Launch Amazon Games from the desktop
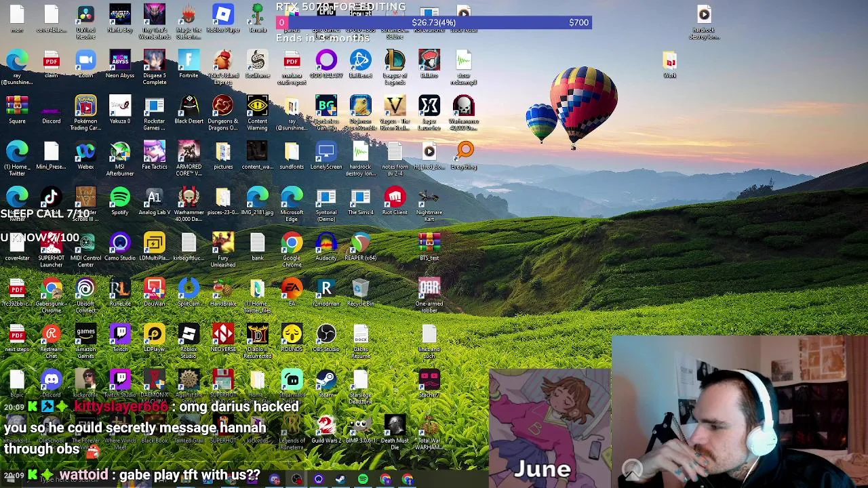The width and height of the screenshot is (868, 488). (85, 340)
